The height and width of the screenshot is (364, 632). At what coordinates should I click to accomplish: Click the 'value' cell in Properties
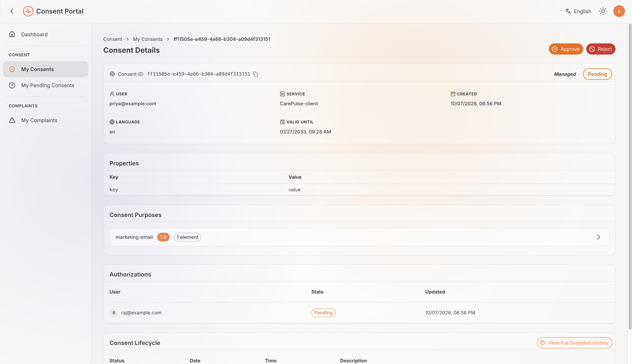point(294,190)
